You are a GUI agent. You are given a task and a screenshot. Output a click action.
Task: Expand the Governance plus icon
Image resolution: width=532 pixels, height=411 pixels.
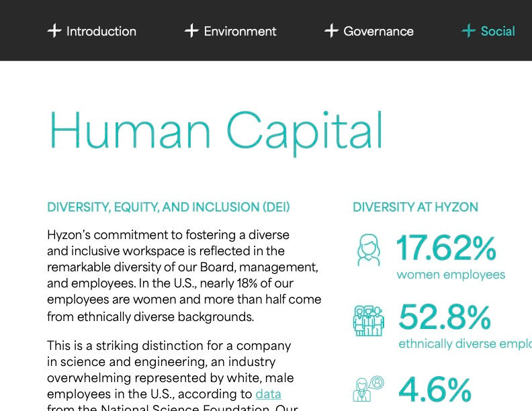(x=331, y=31)
